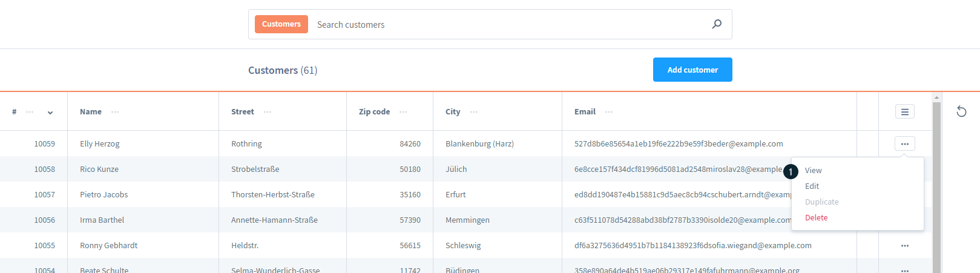
Task: Open the Email column options dots
Action: tap(609, 112)
